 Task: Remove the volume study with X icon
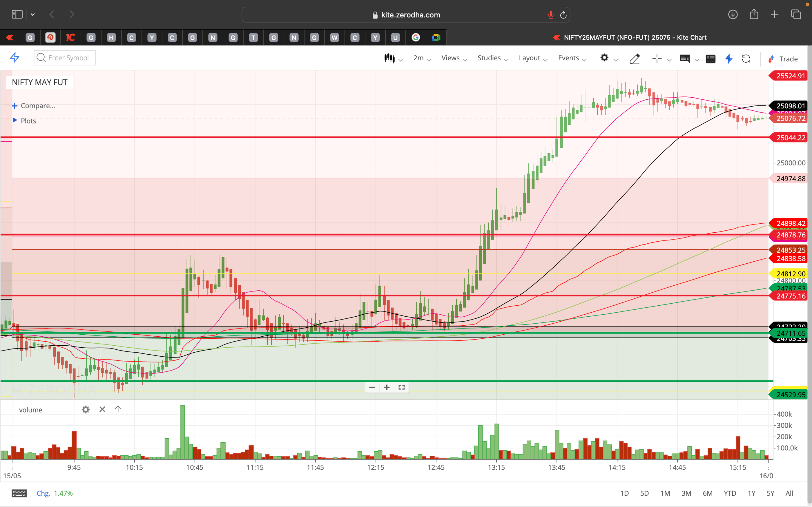tap(102, 409)
